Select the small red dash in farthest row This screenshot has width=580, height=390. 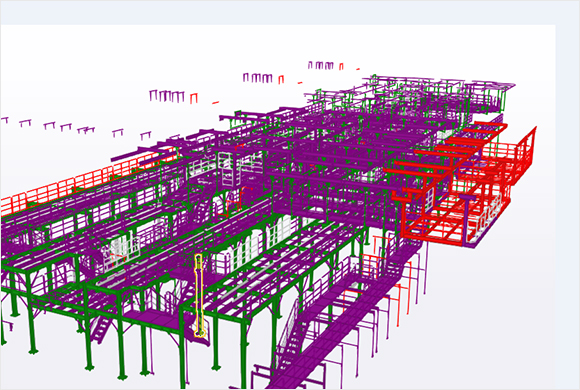[358, 69]
